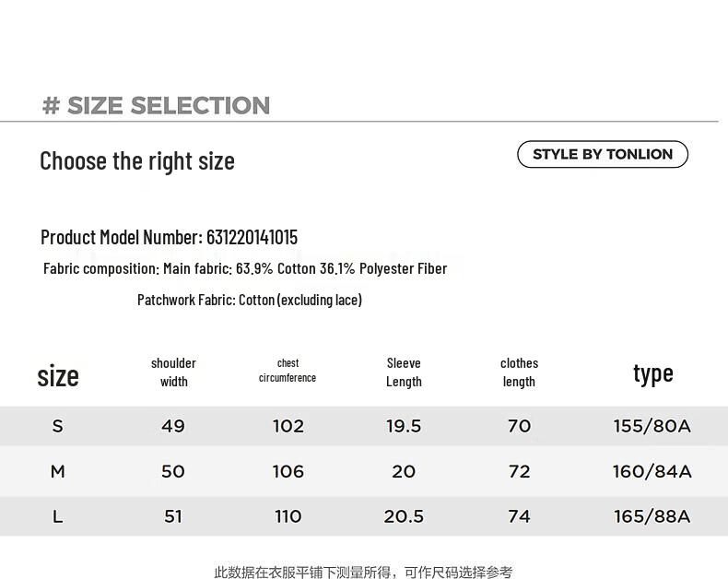Click the Sleeve Length column header

coord(404,372)
